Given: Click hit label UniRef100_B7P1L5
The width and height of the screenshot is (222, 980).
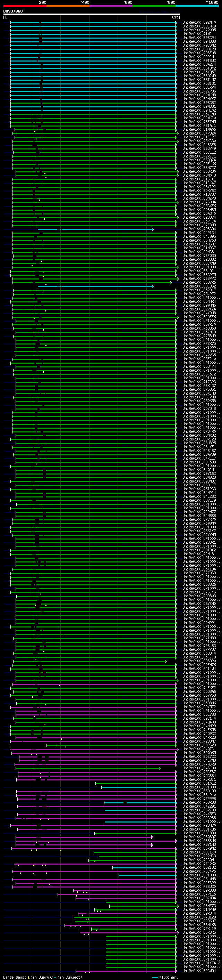Looking at the screenshot, I should (199, 894).
